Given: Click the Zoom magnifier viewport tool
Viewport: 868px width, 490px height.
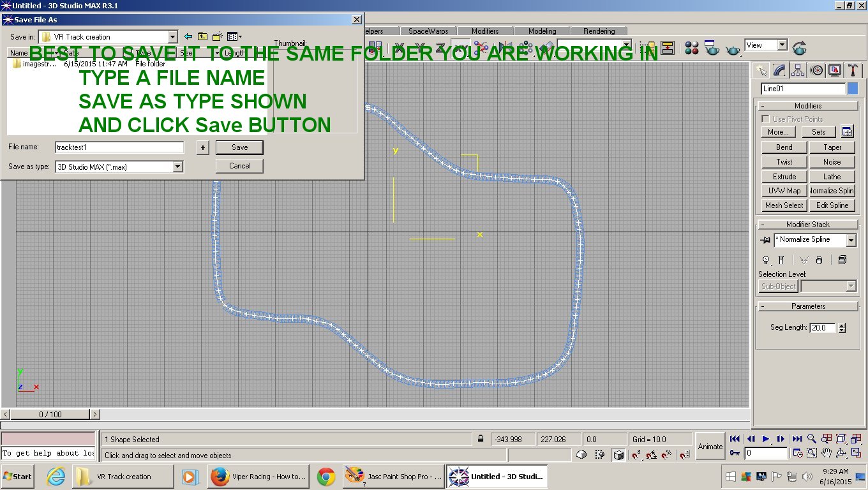Looking at the screenshot, I should pos(812,439).
